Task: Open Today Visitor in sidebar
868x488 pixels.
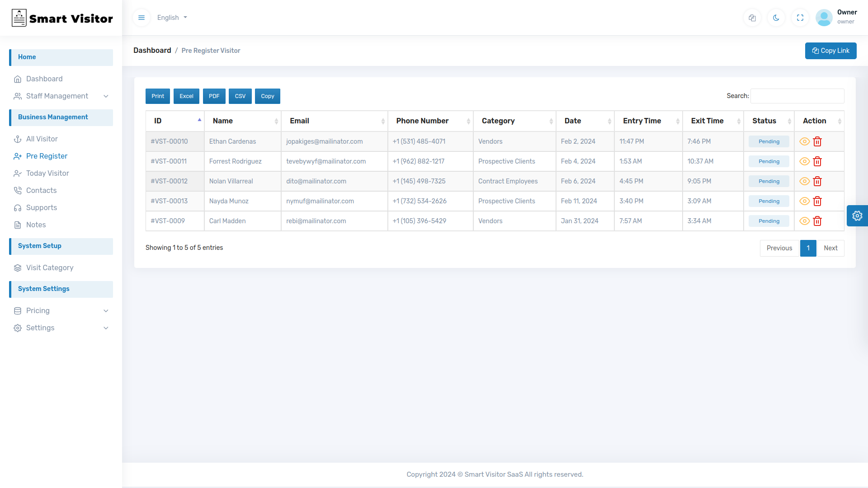Action: (x=47, y=173)
